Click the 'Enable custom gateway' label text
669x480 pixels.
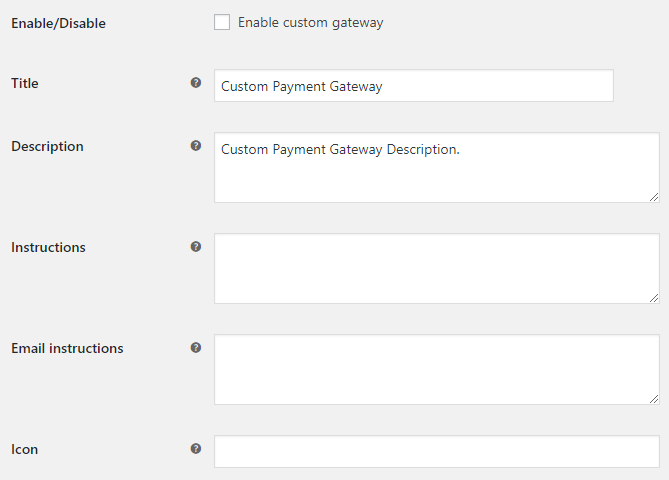pos(311,23)
